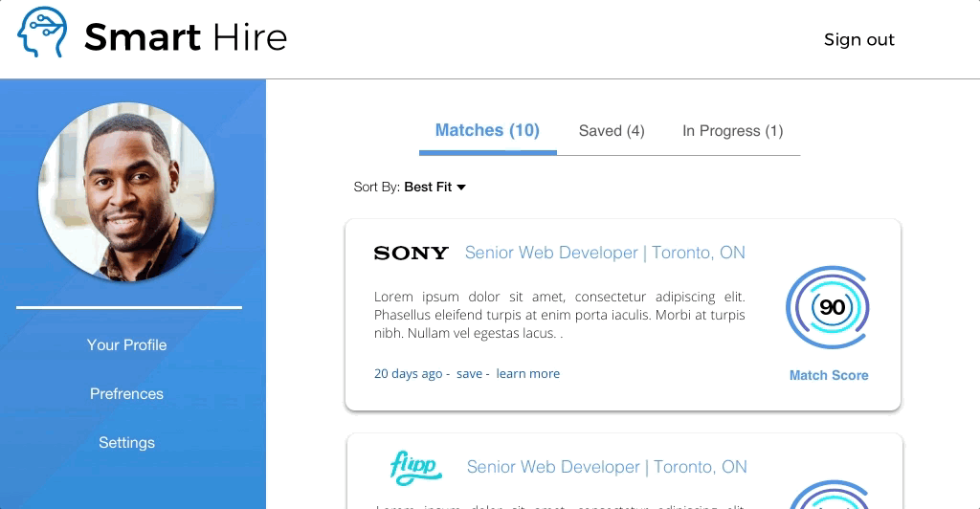Click the circular 90 match score gauge
The height and width of the screenshot is (509, 980).
click(829, 308)
